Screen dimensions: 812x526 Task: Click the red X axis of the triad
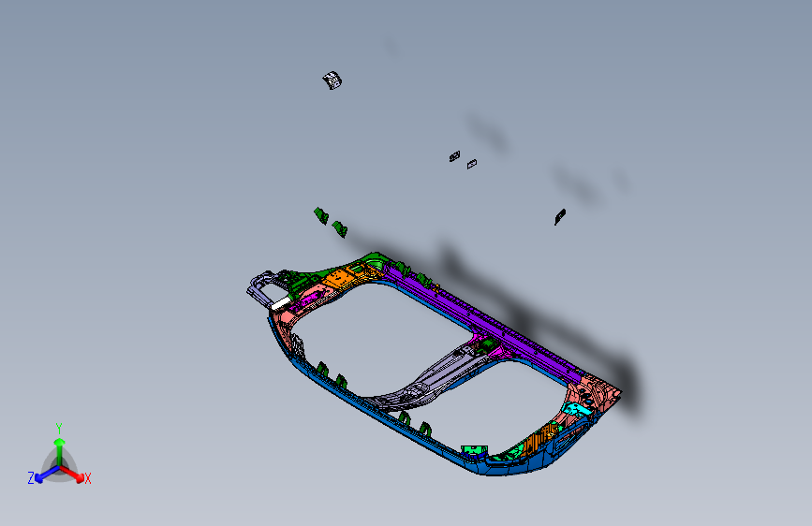(x=72, y=474)
